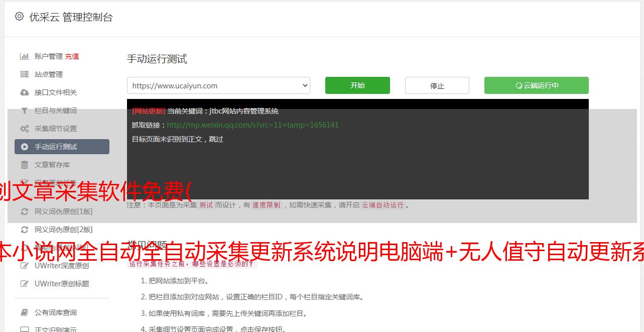The width and height of the screenshot is (644, 332).
Task: Click the red 充值 link
Action: click(x=72, y=56)
